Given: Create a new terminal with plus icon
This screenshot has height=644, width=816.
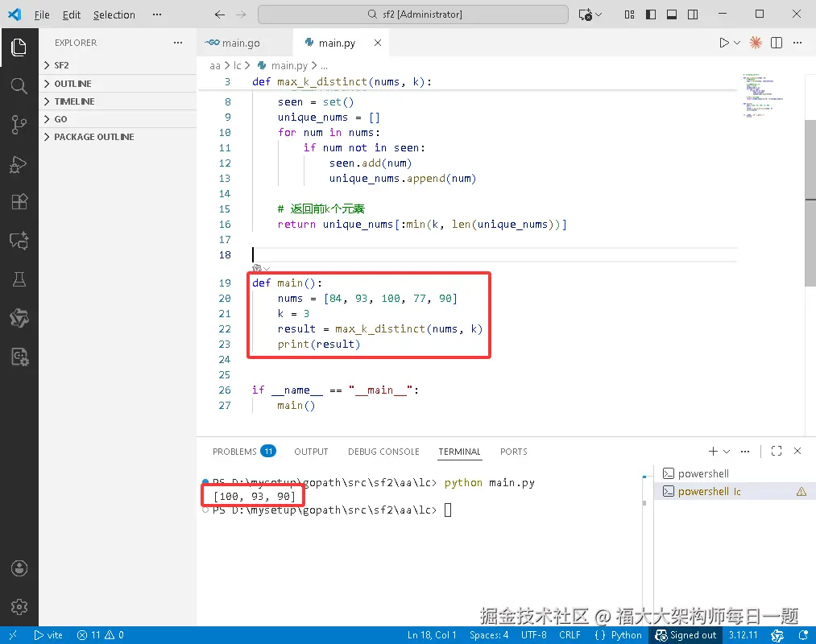Looking at the screenshot, I should pos(713,451).
